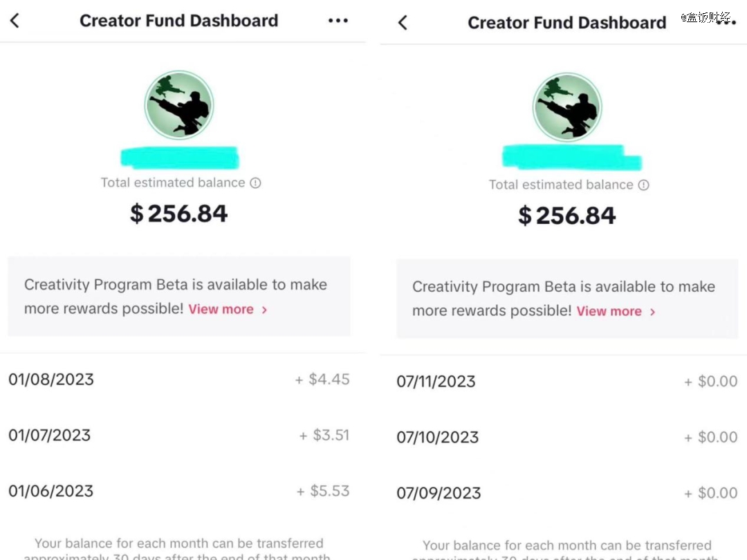Image resolution: width=747 pixels, height=560 pixels.
Task: Tap the back arrow on left dashboard
Action: [x=15, y=21]
